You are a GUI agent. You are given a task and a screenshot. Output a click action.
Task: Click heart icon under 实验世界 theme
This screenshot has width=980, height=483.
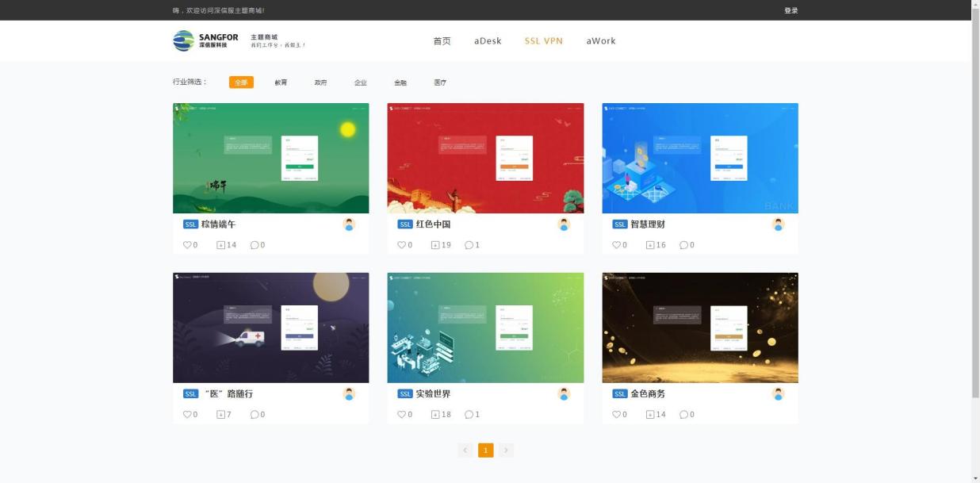[x=402, y=415]
